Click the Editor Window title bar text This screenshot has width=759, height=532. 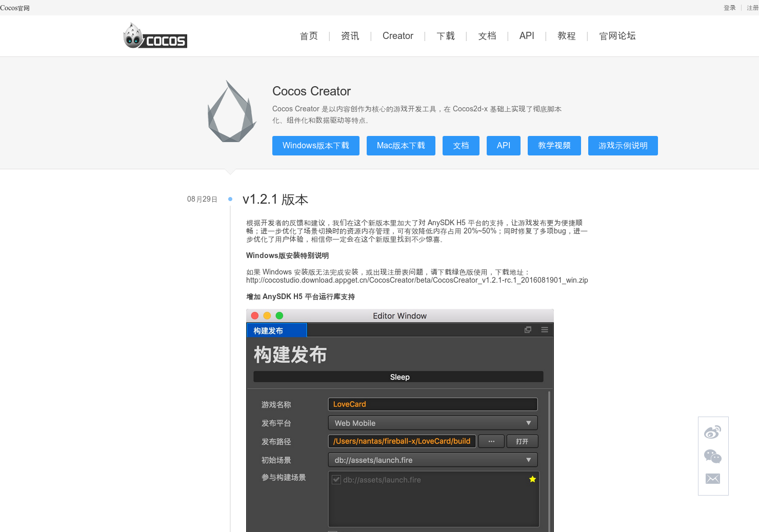click(x=400, y=316)
